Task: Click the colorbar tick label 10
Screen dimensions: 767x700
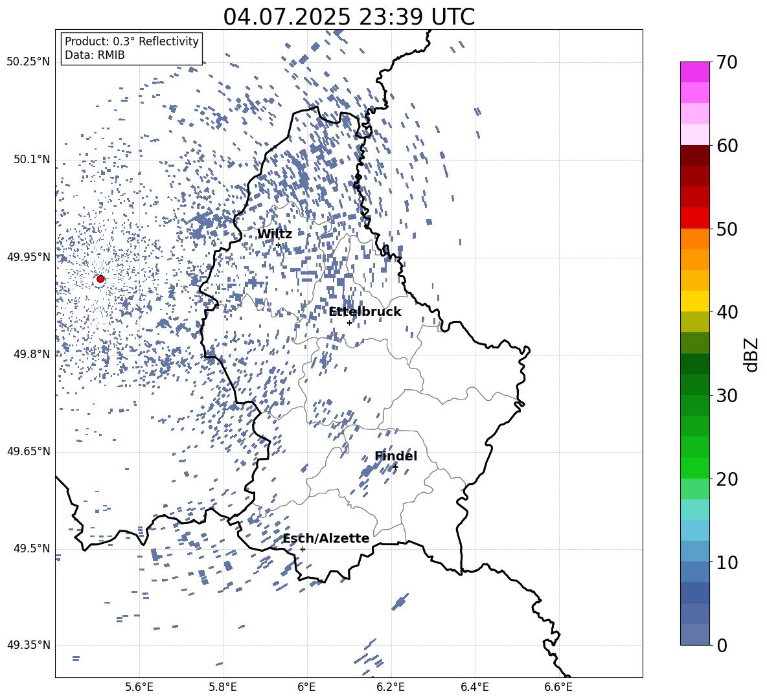Action: coord(726,562)
